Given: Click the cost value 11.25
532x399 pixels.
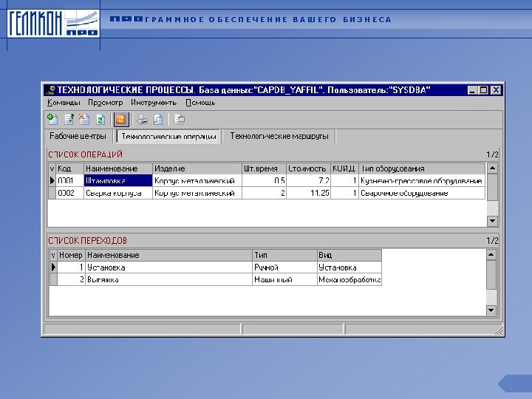Looking at the screenshot, I should click(308, 193).
